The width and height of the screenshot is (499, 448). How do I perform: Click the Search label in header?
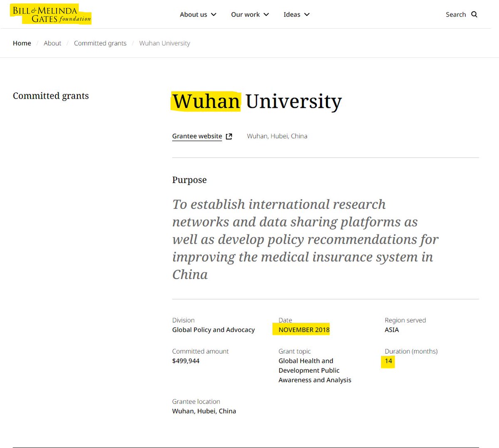[x=456, y=15]
